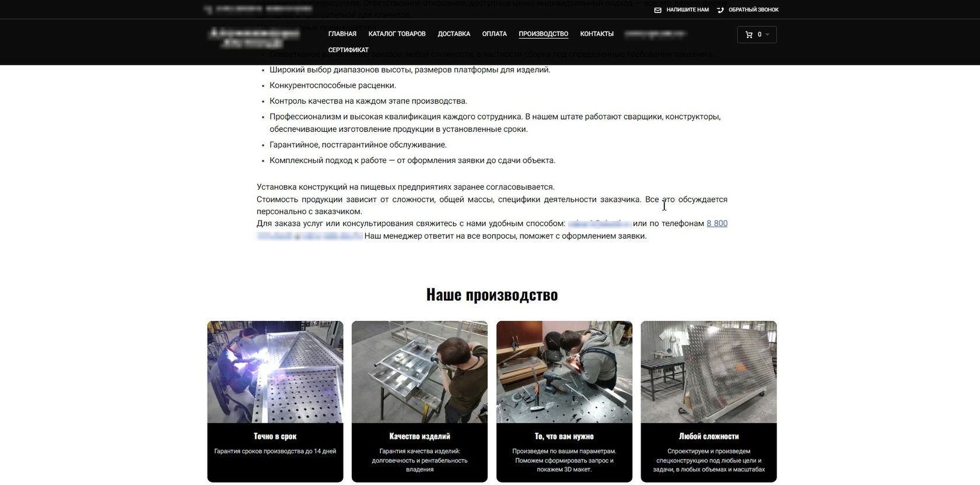Screen dimensions: 980x485
Task: Open the Главная menu item
Action: coord(342,34)
